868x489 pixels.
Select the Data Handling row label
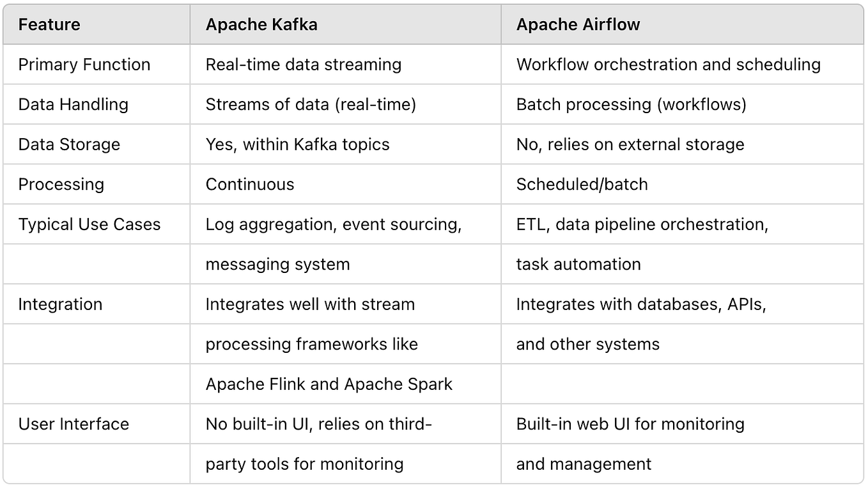click(x=73, y=104)
